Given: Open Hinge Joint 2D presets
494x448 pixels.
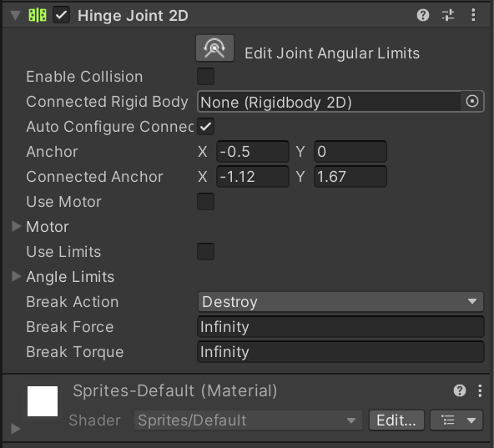Looking at the screenshot, I should 448,15.
